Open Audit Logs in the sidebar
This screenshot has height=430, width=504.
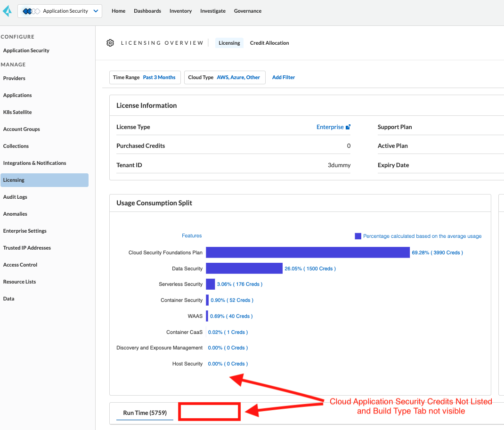click(x=15, y=197)
